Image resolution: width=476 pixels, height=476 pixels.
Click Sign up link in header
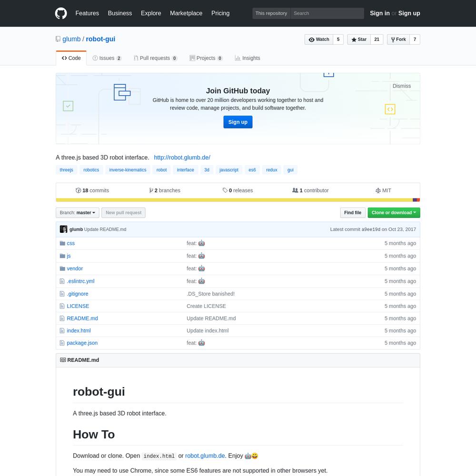pyautogui.click(x=409, y=13)
